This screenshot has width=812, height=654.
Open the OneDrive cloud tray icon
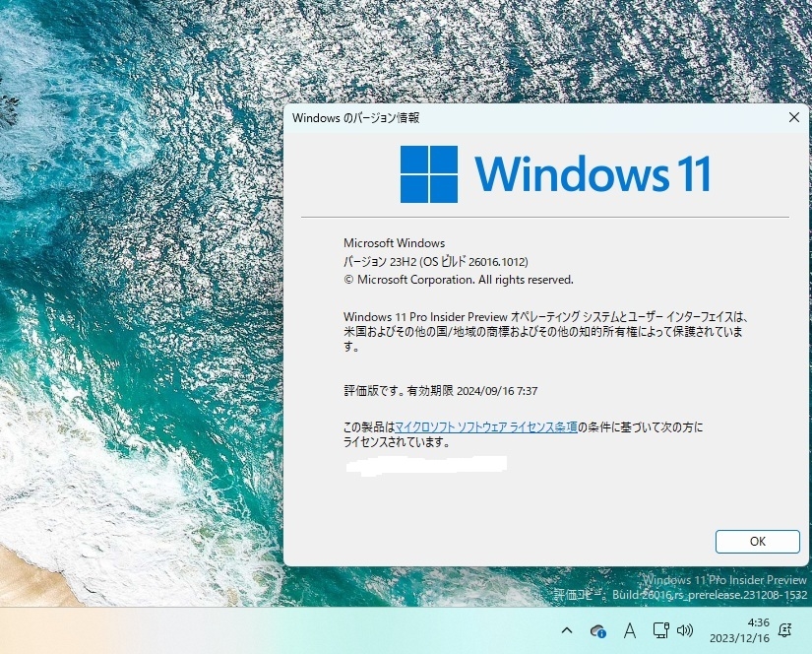point(598,630)
